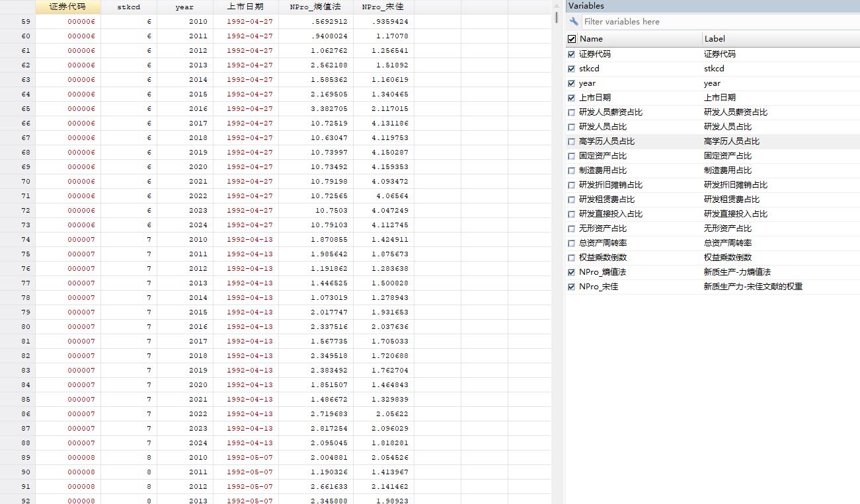Disable the year variable checkbox
860x504 pixels.
(x=571, y=83)
